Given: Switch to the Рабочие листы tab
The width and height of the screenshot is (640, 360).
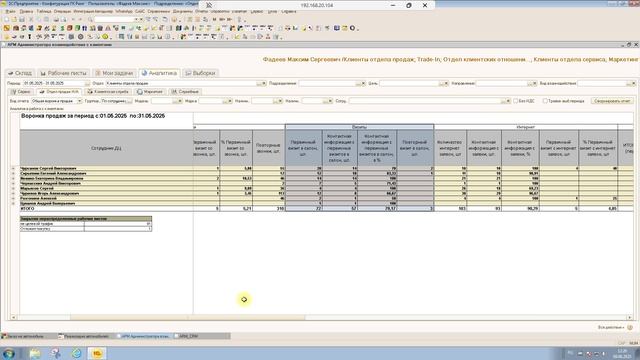Looking at the screenshot, I should click(x=64, y=73).
